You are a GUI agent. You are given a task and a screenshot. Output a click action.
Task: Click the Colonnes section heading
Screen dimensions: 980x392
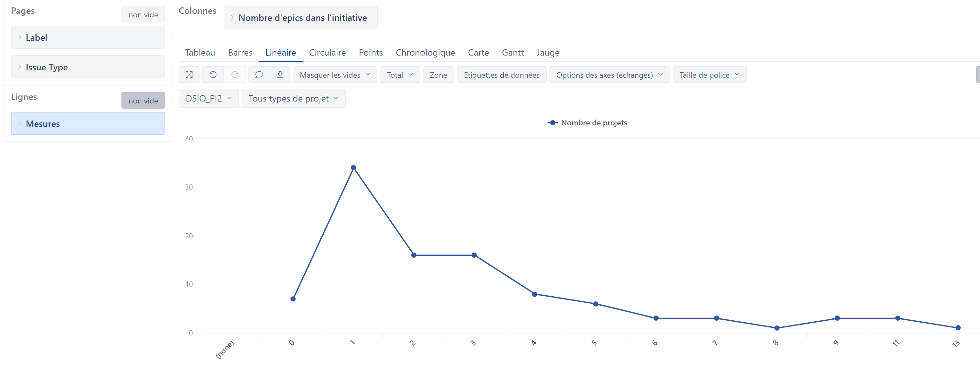click(x=197, y=11)
